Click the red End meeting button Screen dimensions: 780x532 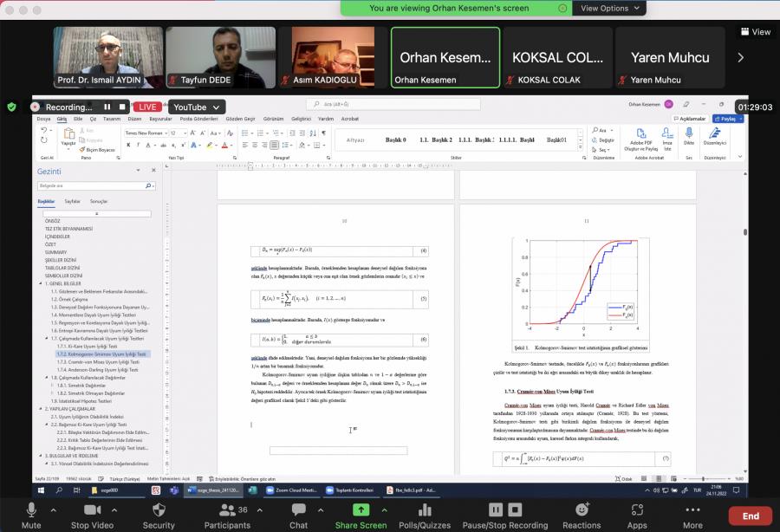pyautogui.click(x=751, y=516)
